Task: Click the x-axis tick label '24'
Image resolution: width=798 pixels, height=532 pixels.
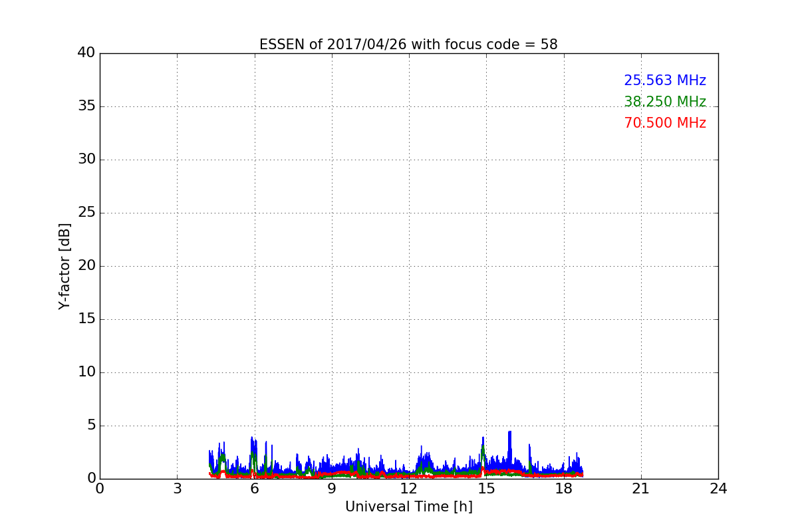Action: 718,489
